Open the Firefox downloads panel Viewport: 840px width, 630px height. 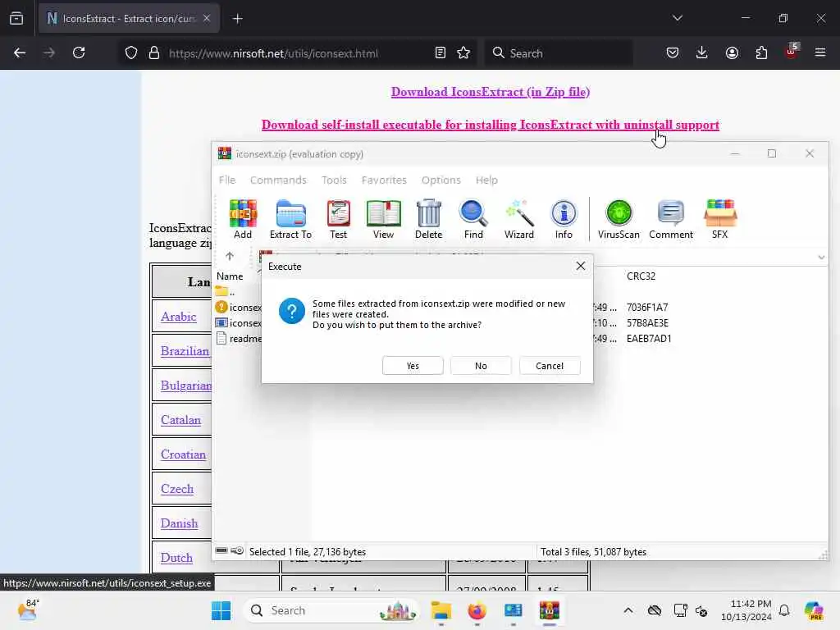[702, 53]
